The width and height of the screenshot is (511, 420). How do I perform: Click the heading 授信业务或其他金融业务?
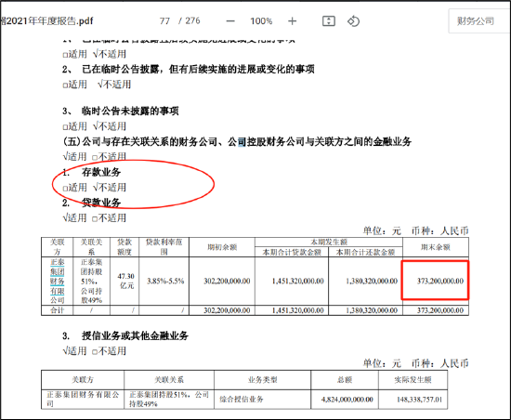[135, 335]
